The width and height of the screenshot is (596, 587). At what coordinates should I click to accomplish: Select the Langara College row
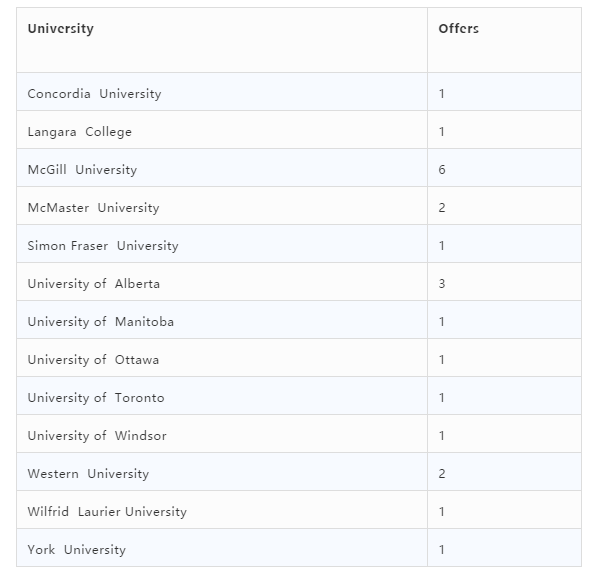[299, 130]
